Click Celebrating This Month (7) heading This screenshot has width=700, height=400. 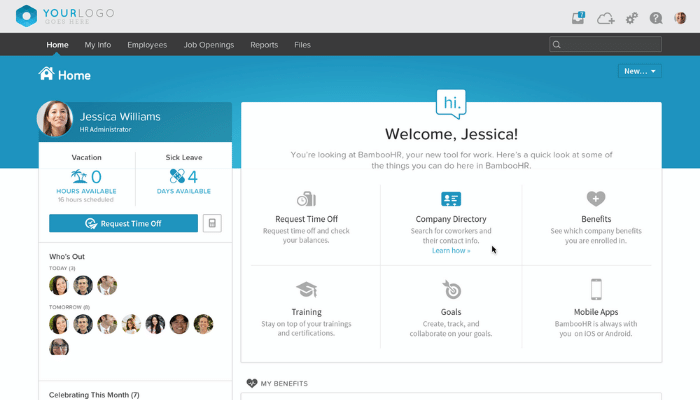(x=94, y=395)
